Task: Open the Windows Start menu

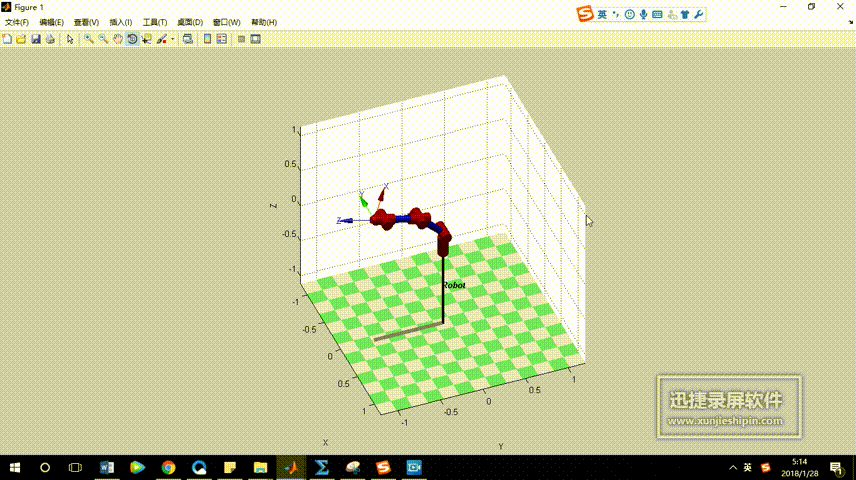Action: [x=15, y=467]
